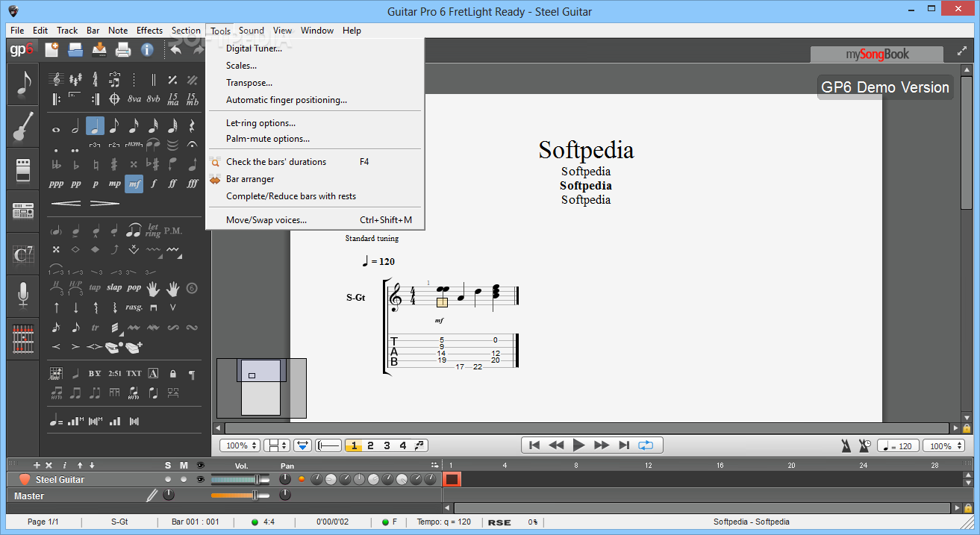Insert text with the TXT tool
This screenshot has width=980, height=535.
134,373
